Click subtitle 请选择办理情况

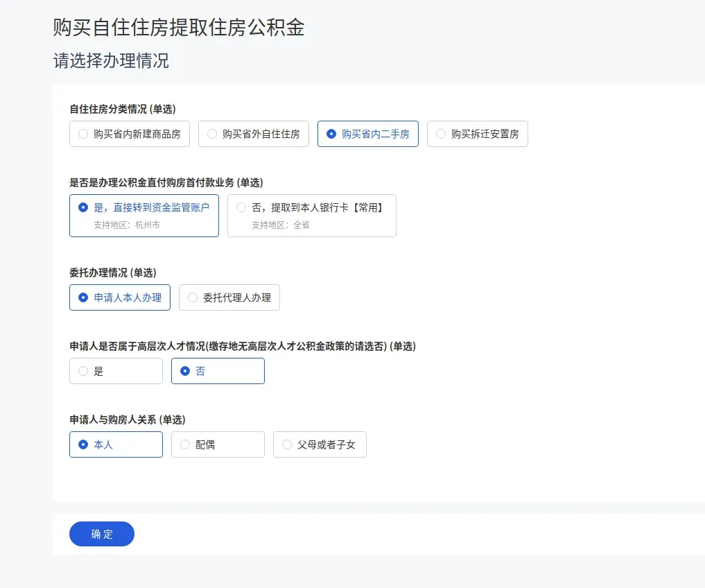pyautogui.click(x=111, y=61)
